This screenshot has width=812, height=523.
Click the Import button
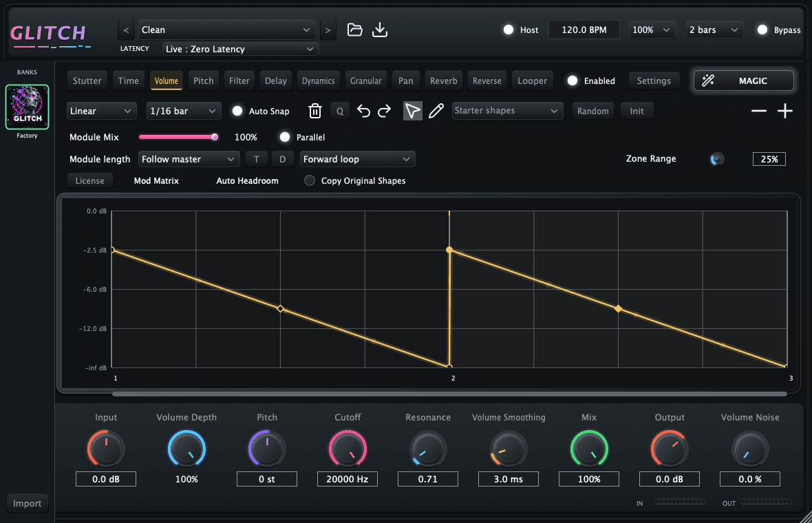27,503
